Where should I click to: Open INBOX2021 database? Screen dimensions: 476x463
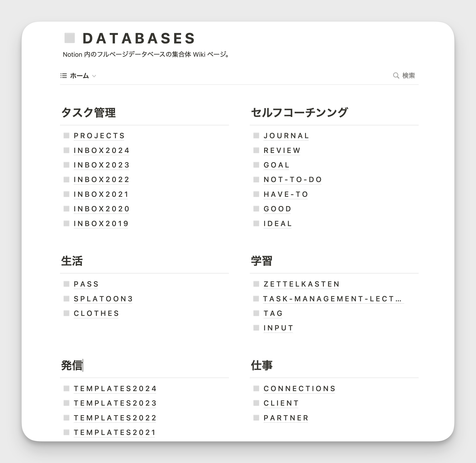pyautogui.click(x=101, y=194)
